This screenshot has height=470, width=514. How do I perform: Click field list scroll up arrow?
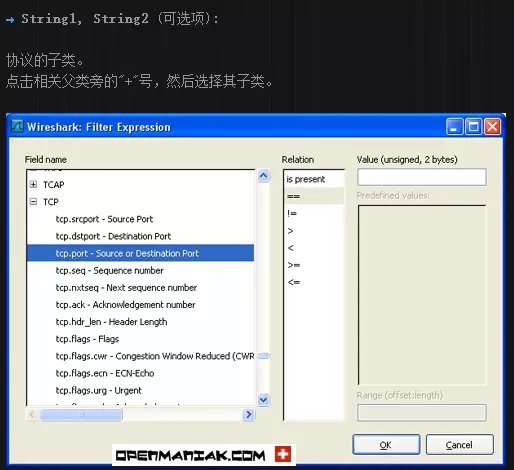[x=263, y=175]
